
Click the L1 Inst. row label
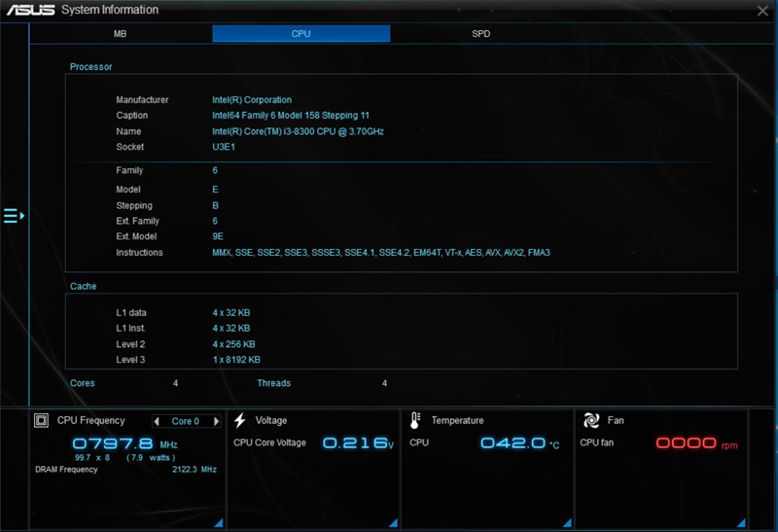coord(131,328)
